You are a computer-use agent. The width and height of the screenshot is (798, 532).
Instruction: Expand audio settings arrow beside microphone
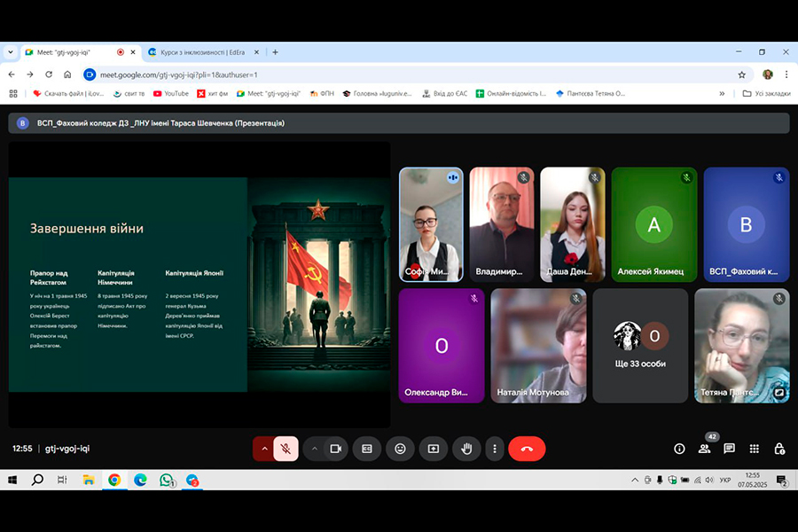264,449
